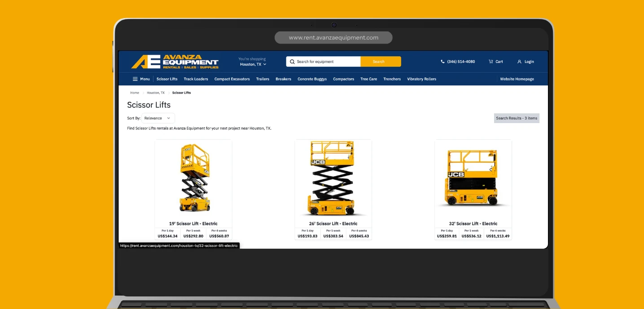The image size is (644, 309).
Task: Click the yellow Search button
Action: [381, 62]
